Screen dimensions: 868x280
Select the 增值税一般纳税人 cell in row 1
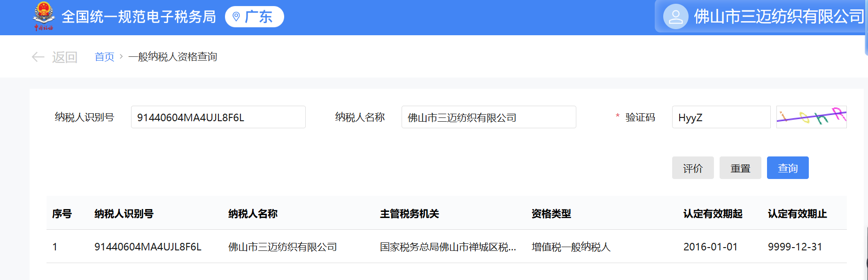tap(571, 247)
